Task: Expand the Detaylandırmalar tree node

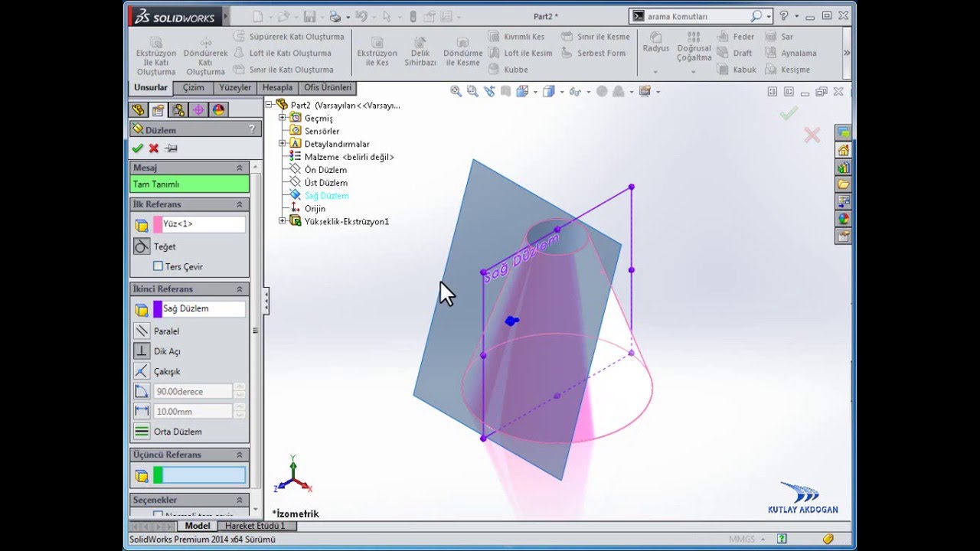Action: 283,144
